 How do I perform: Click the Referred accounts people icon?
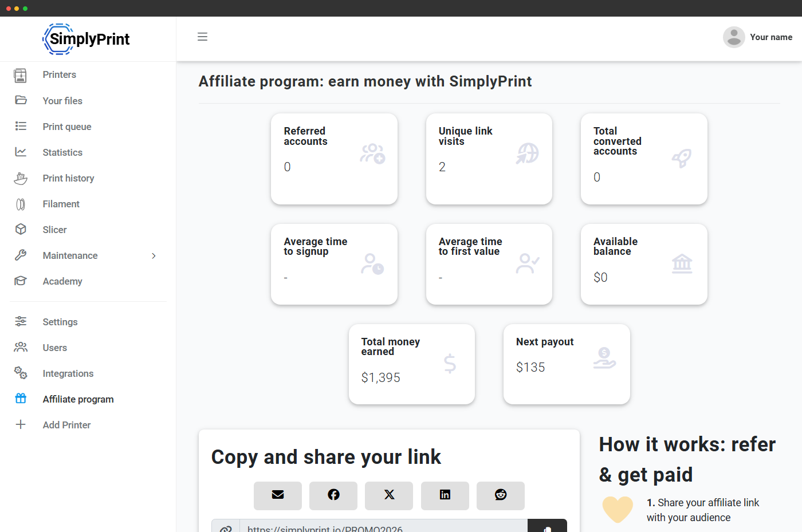[372, 153]
